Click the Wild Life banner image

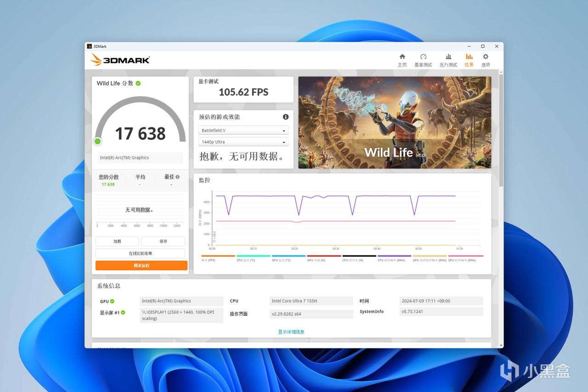(395, 122)
